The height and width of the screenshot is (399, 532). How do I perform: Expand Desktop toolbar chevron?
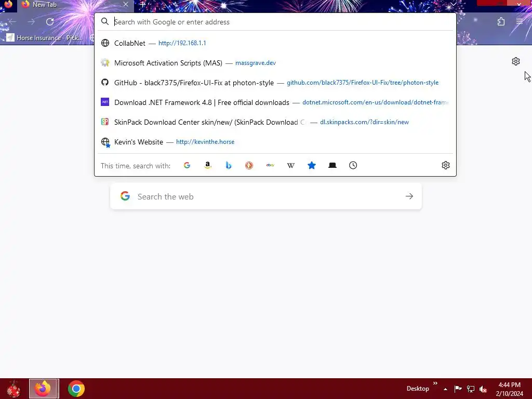tap(435, 383)
